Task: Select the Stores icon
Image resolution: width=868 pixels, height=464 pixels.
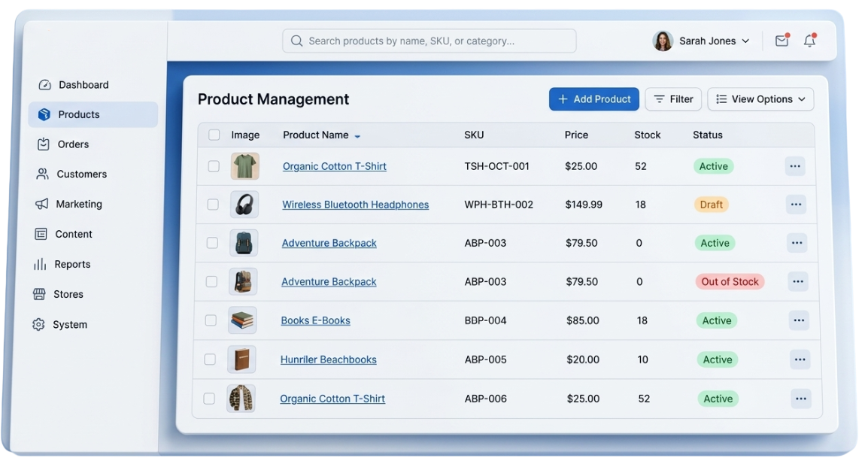Action: [x=44, y=294]
